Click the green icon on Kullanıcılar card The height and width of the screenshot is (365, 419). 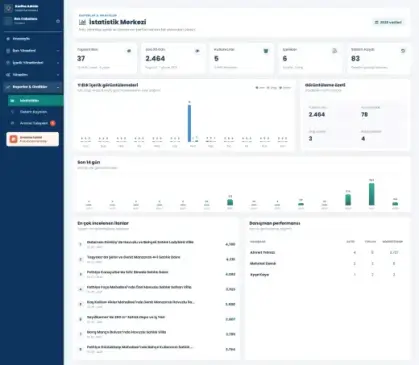coord(266,51)
